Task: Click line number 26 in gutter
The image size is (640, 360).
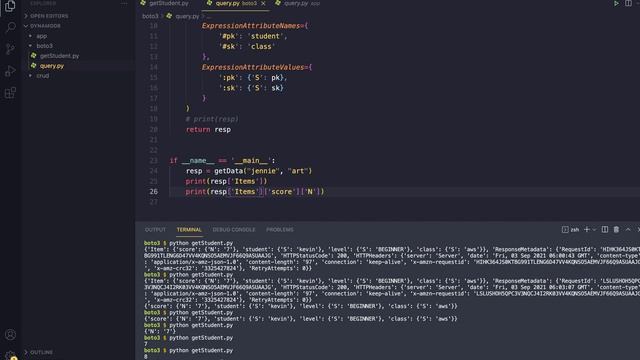Action: point(153,191)
